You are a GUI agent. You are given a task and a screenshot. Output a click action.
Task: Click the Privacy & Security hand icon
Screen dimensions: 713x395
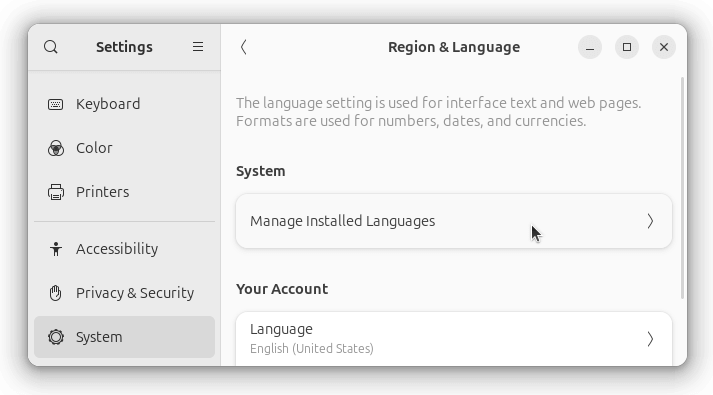pos(55,293)
